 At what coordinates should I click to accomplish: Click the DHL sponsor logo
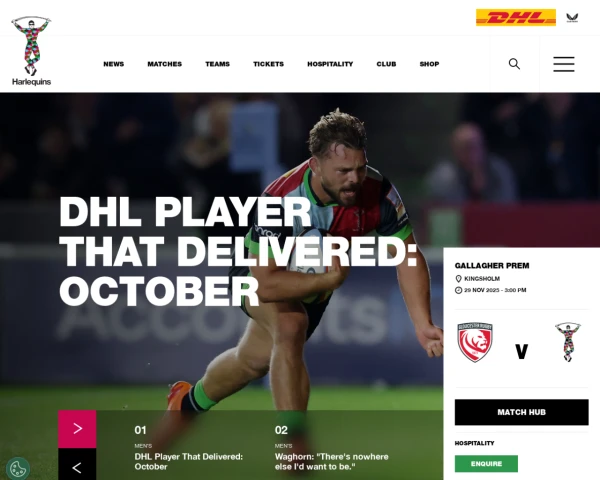(x=515, y=18)
